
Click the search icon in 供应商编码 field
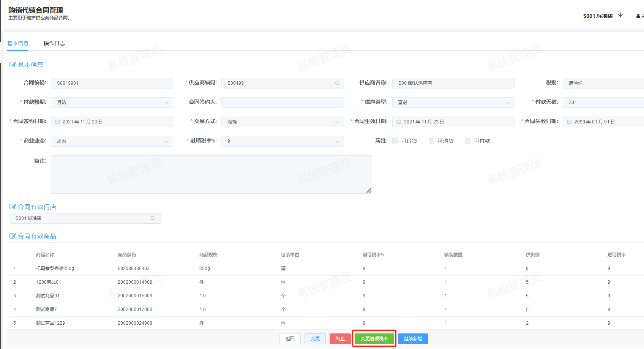pos(337,83)
